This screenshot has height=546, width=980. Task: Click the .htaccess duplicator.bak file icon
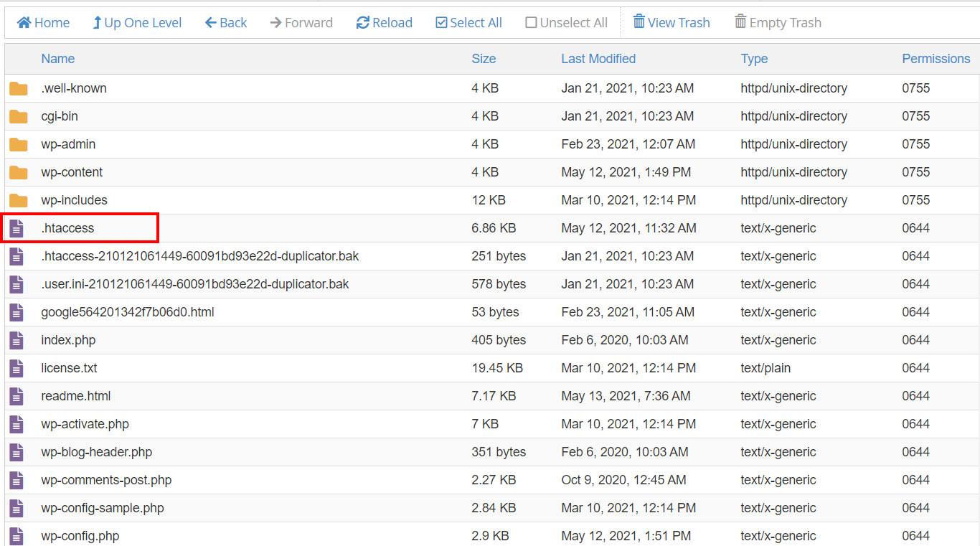click(17, 257)
